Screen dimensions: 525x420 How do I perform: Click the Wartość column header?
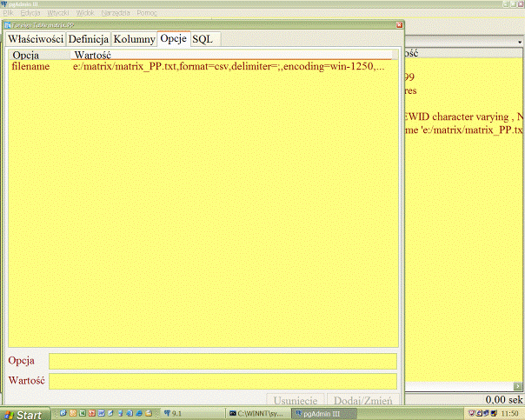tap(96, 55)
